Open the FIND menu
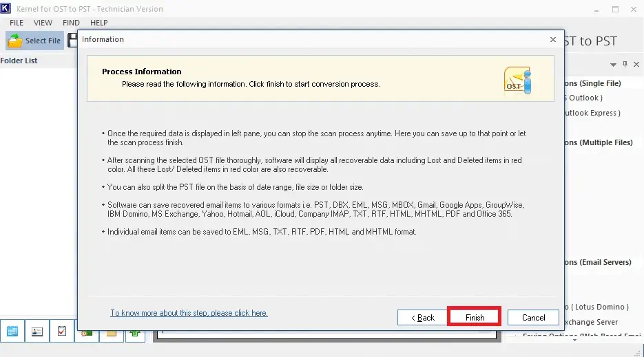Viewport: 644px width, 357px height. pyautogui.click(x=71, y=23)
